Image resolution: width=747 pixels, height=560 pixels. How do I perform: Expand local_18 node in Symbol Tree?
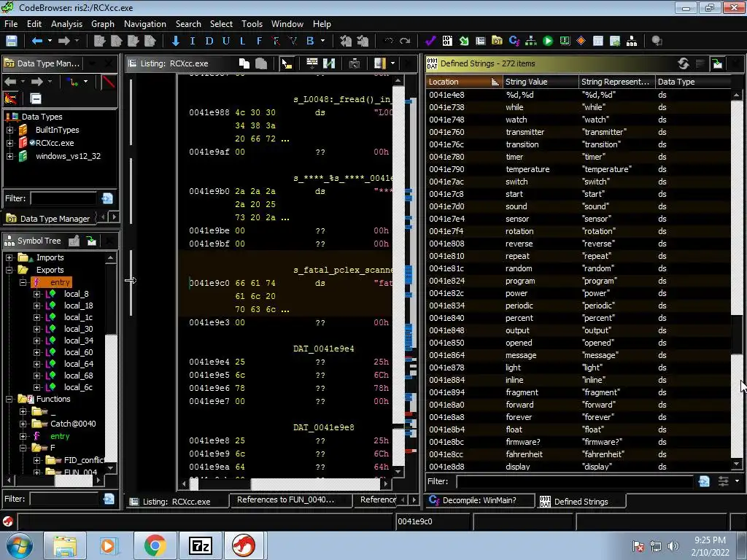coord(36,306)
